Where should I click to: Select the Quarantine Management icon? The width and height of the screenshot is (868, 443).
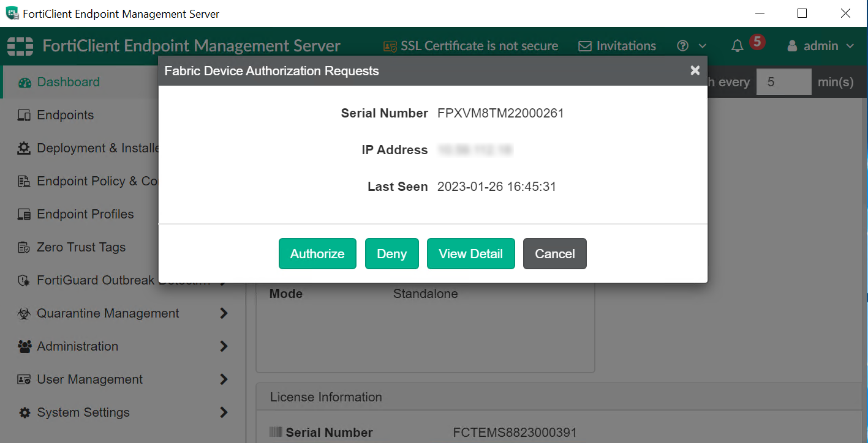pos(24,313)
